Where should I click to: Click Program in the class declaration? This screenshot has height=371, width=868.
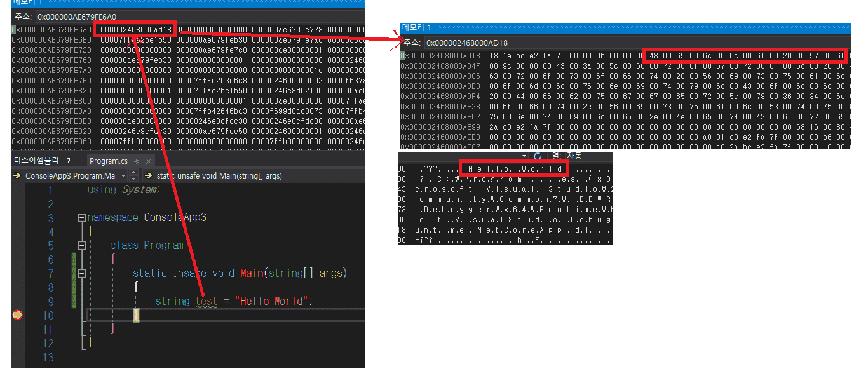tap(163, 245)
